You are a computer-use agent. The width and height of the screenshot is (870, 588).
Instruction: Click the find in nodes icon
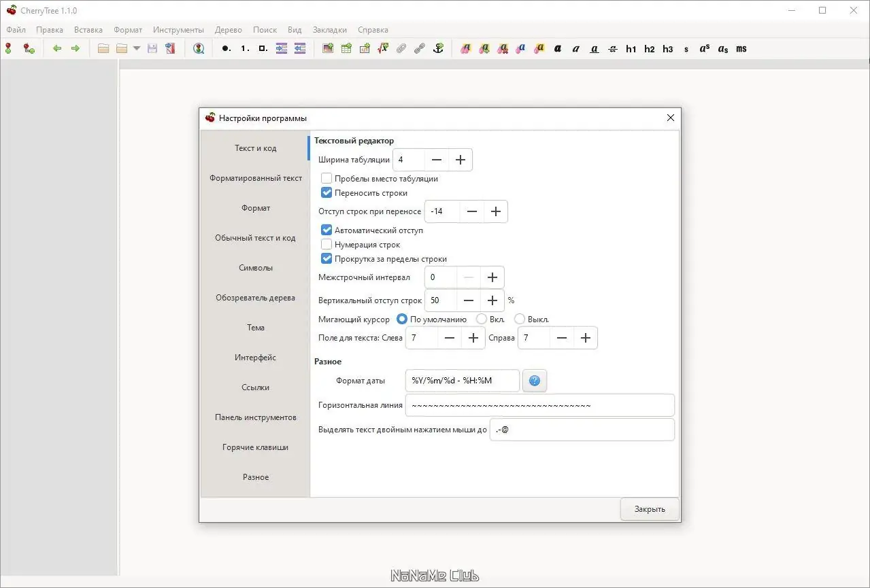click(x=199, y=49)
